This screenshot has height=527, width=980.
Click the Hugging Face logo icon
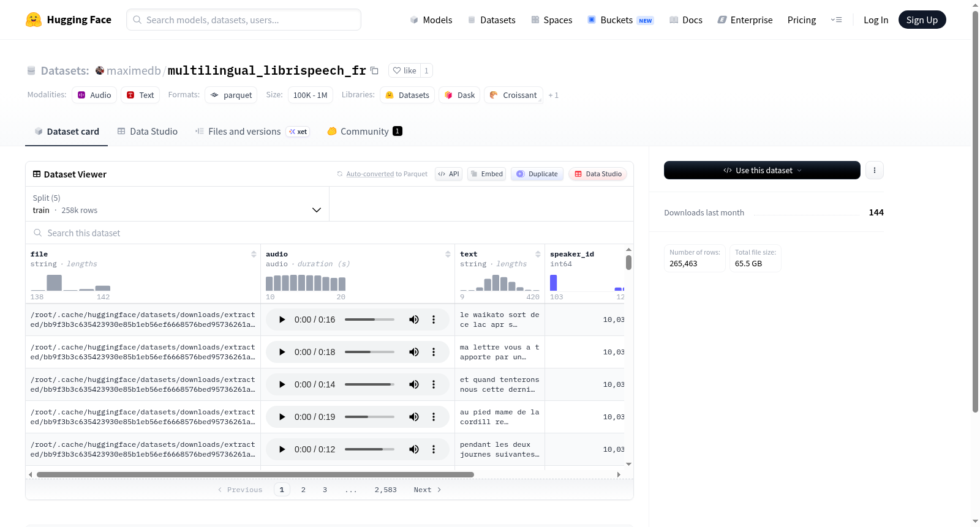click(34, 20)
